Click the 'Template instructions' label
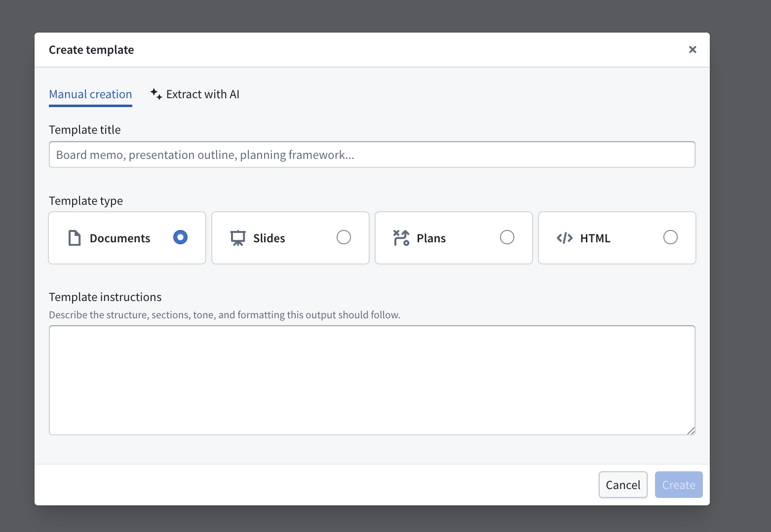 coord(105,297)
